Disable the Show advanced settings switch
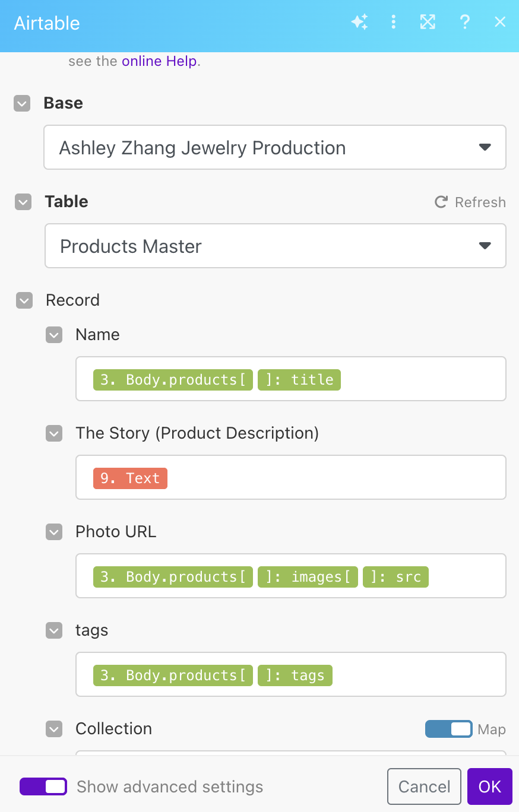The width and height of the screenshot is (519, 812). click(x=43, y=786)
